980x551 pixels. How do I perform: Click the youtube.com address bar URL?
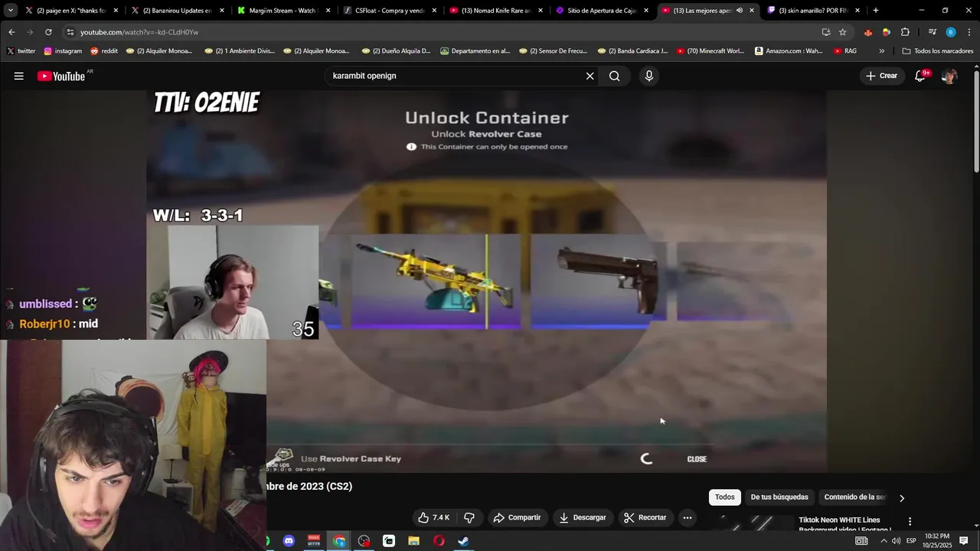pos(139,32)
